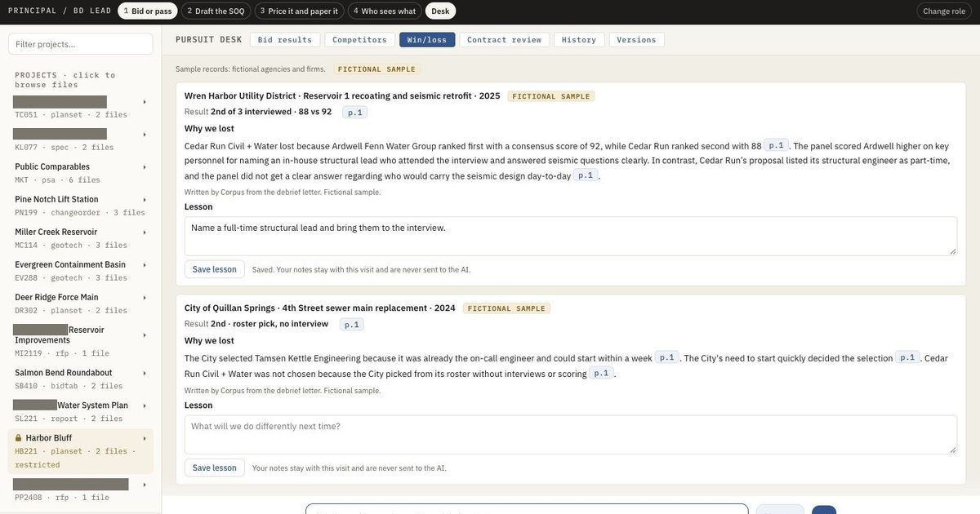Open the p.1 citation after "seismic design day-to-day"
The image size is (980, 514).
point(586,175)
